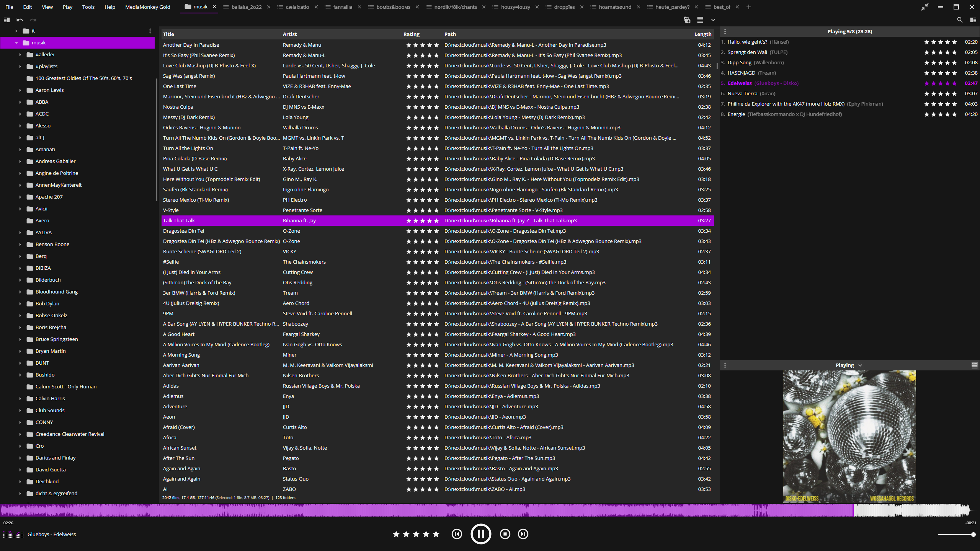Image resolution: width=980 pixels, height=551 pixels.
Task: Close the bombs&booms tab
Action: coord(417,7)
